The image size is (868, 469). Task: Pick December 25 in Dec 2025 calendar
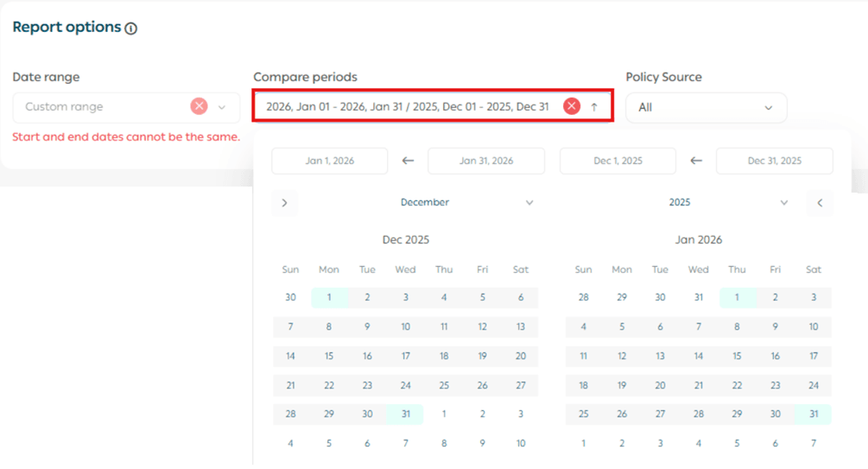tap(444, 385)
